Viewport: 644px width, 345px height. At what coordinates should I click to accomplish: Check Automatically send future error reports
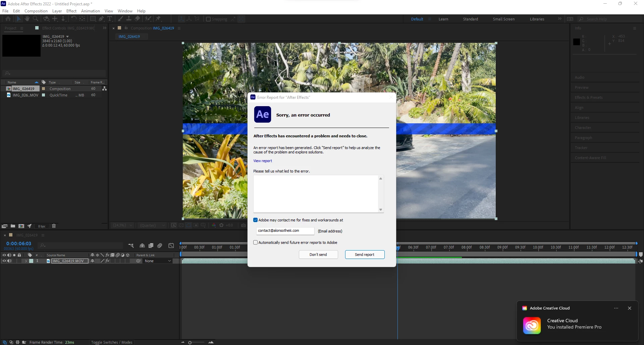click(256, 243)
